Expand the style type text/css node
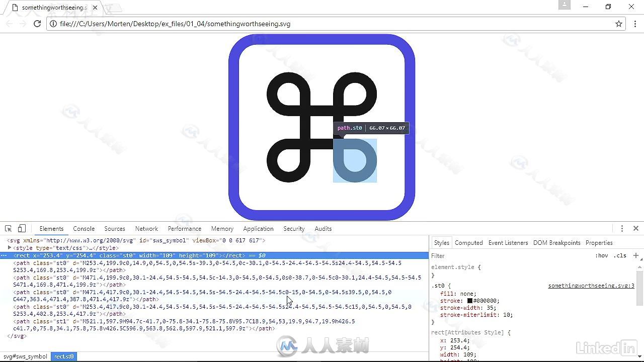 pyautogui.click(x=10, y=248)
